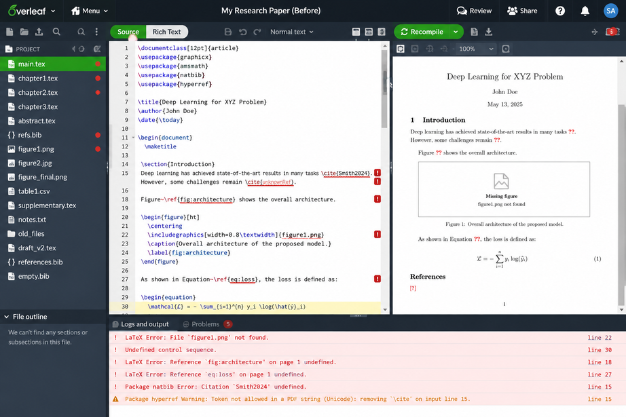This screenshot has width=626, height=417.
Task: Click the upload file icon in sidebar
Action: tap(39, 32)
